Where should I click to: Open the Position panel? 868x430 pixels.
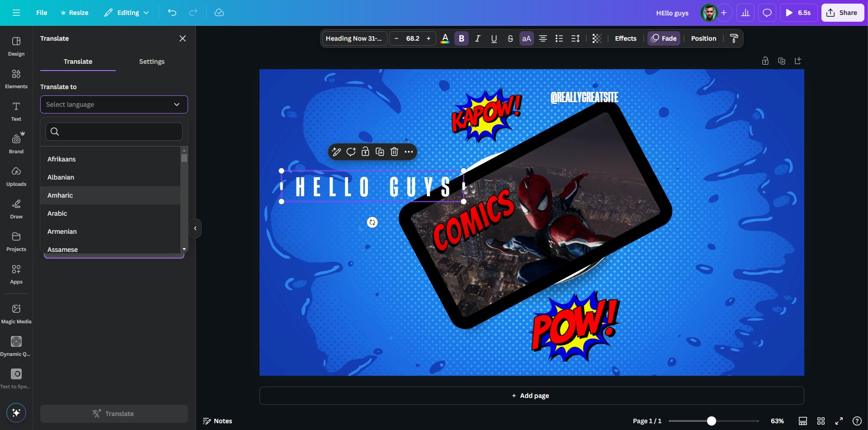pyautogui.click(x=703, y=38)
